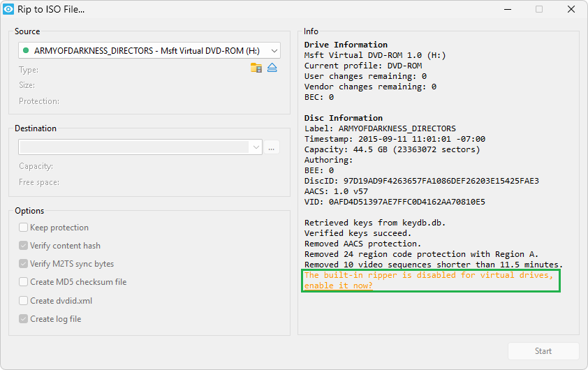
Task: Open the Destination path dropdown
Action: pyautogui.click(x=256, y=147)
